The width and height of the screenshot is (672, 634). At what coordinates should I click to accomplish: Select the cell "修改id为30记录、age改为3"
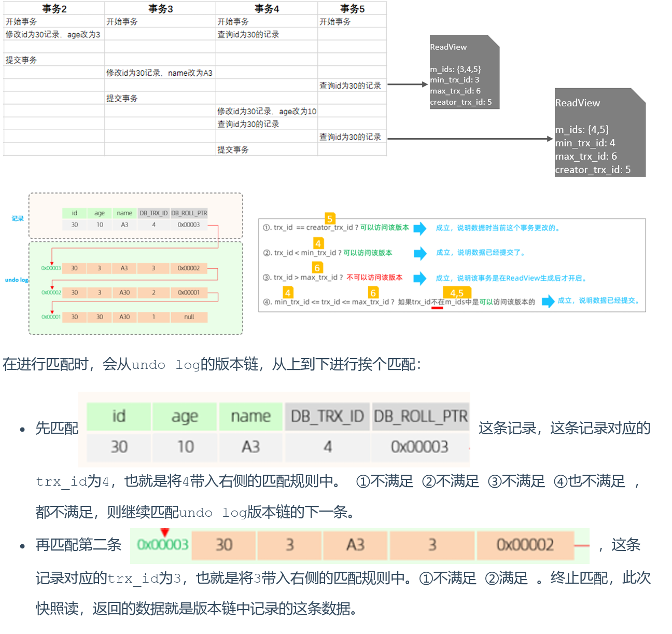click(53, 34)
